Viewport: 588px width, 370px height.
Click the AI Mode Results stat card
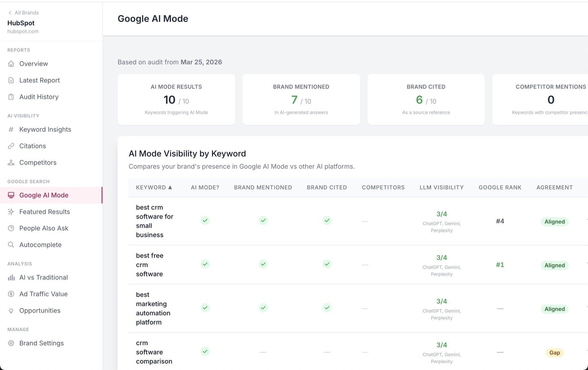click(176, 99)
